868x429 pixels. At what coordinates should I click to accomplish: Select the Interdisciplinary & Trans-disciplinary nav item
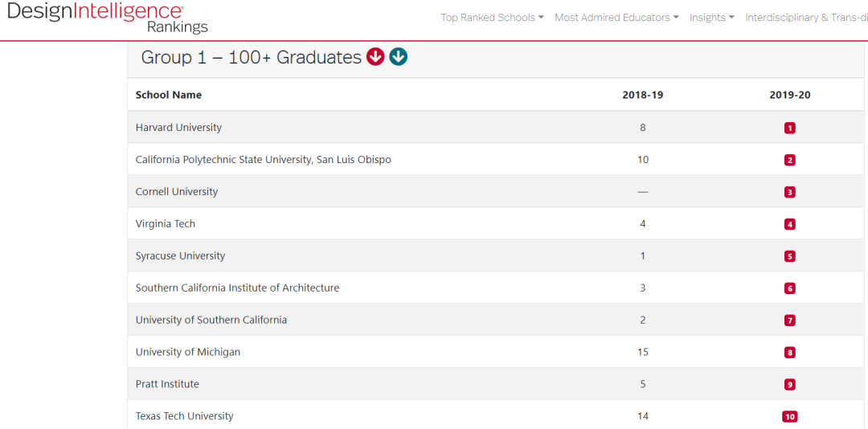coord(805,18)
